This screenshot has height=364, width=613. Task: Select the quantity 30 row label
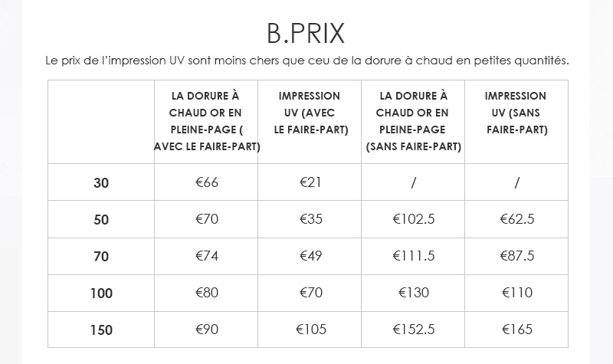click(x=101, y=183)
